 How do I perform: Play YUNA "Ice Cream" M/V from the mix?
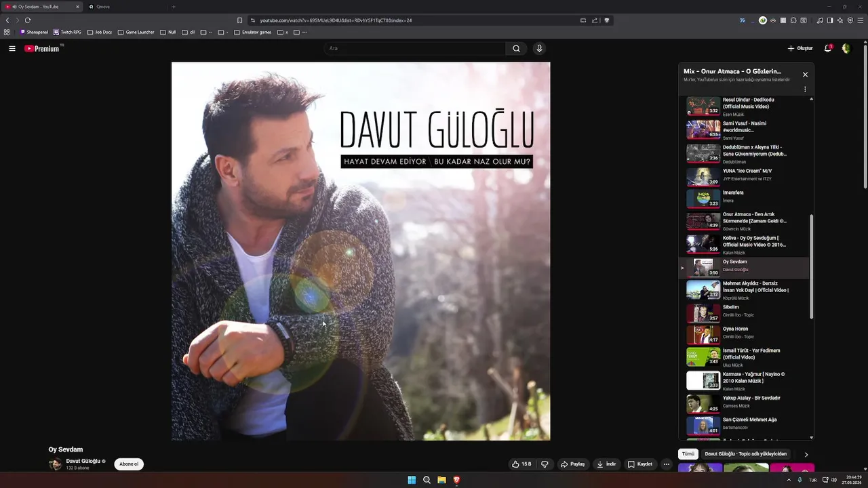(x=744, y=176)
